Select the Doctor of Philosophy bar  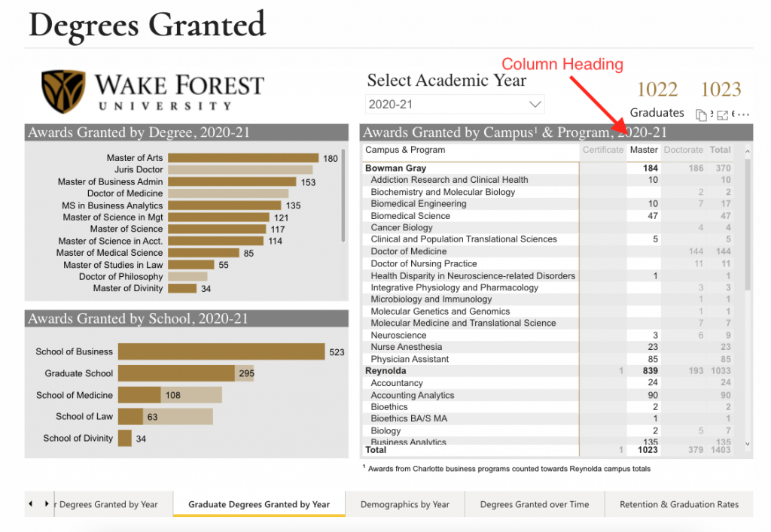point(187,277)
